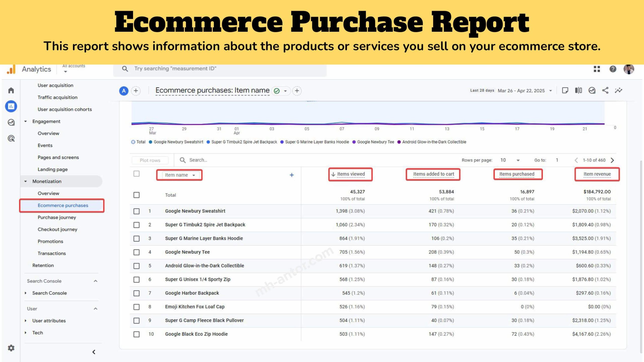Open the Reports icon in left rail
The image size is (644, 362).
(11, 106)
